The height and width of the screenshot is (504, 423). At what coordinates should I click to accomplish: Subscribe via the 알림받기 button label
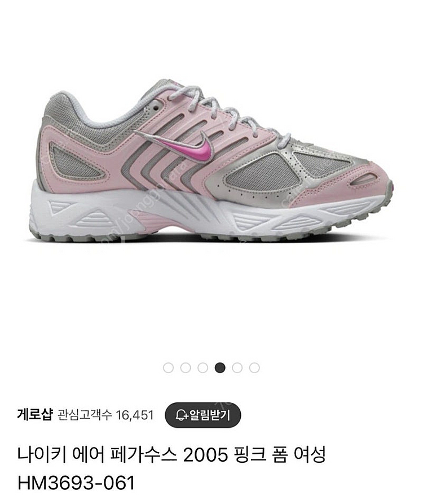click(210, 415)
